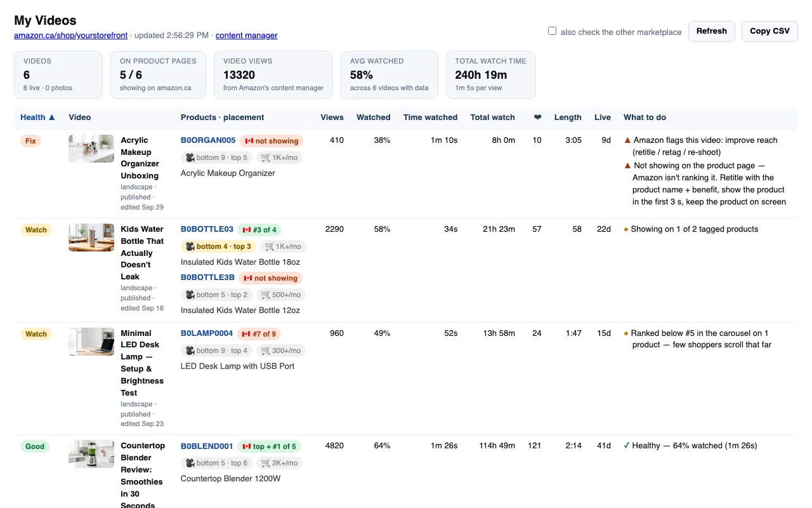The width and height of the screenshot is (812, 508).
Task: Sort the table by Time watched column
Action: pyautogui.click(x=430, y=117)
